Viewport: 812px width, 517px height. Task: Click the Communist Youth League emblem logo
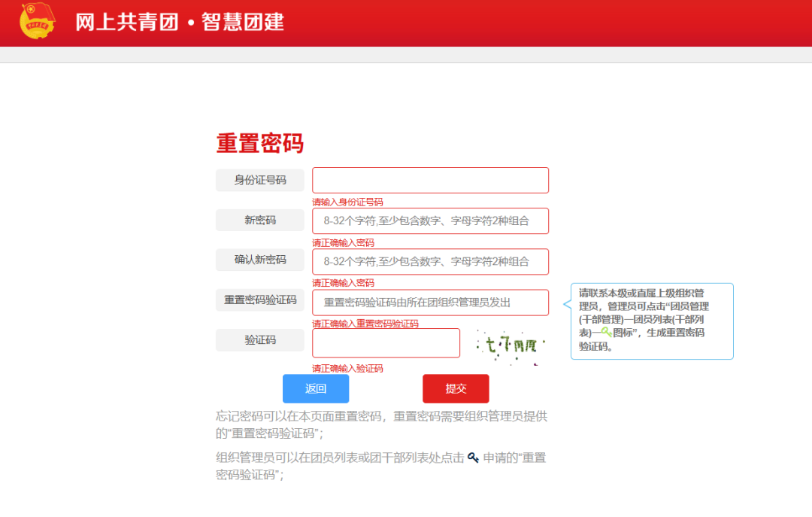38,21
